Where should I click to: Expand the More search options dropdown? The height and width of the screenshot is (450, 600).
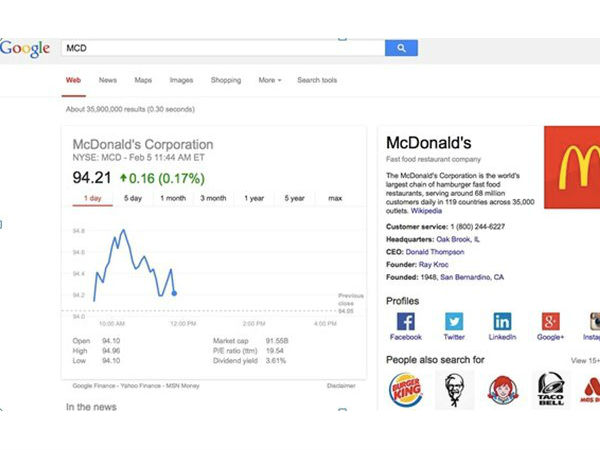pos(269,80)
